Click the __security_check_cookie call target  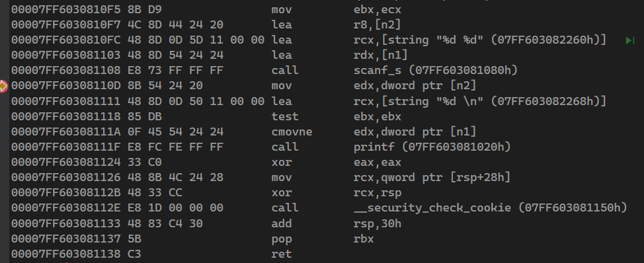[491, 208]
